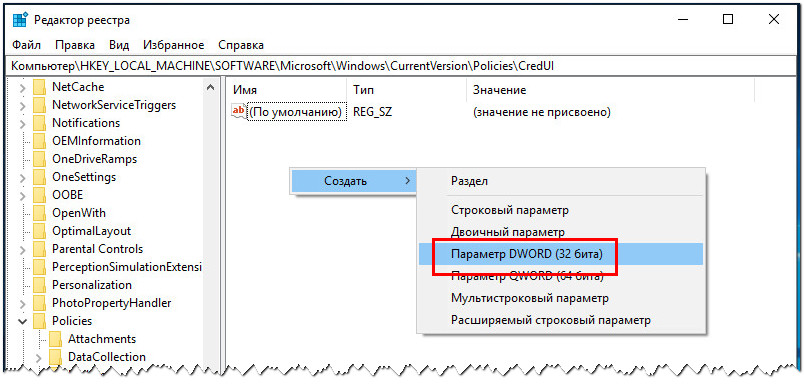
Task: Click the PhotoPropertyHandler folder icon
Action: point(39,303)
